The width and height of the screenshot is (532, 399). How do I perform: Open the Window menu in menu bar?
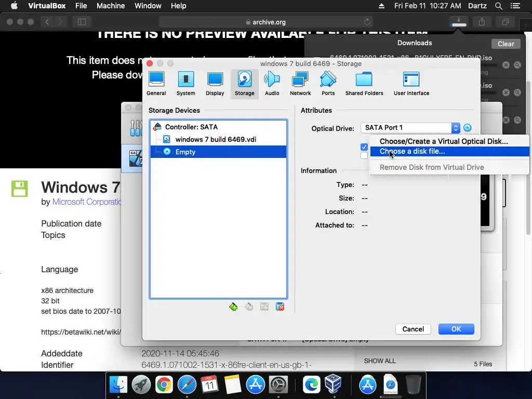pyautogui.click(x=148, y=6)
